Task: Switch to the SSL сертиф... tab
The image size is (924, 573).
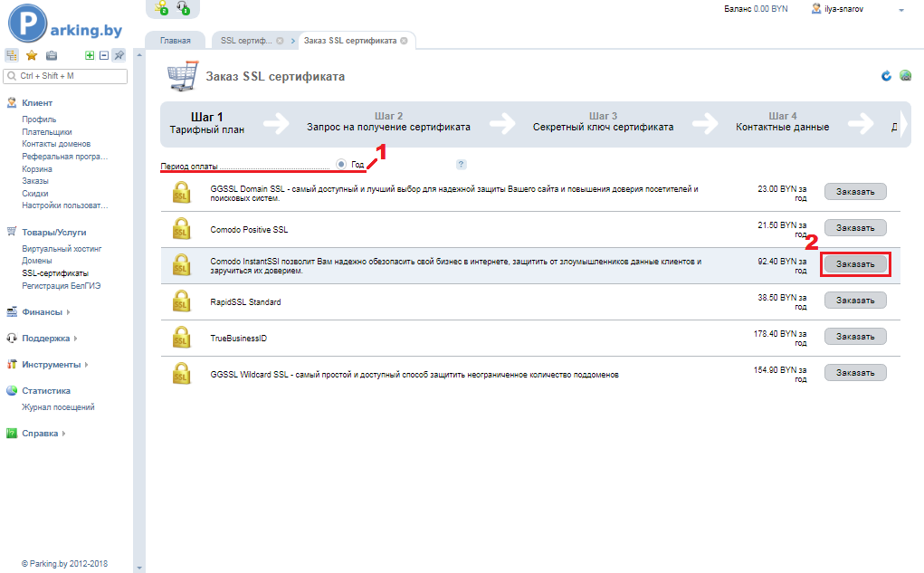Action: 246,40
